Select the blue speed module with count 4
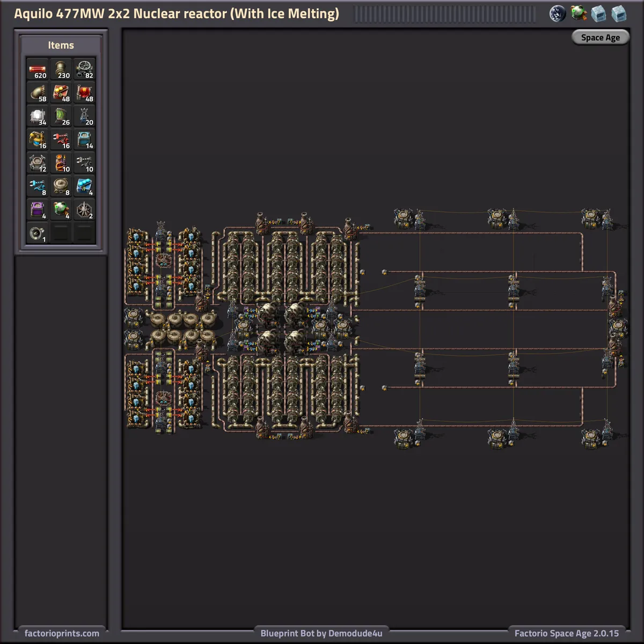Screen dimensions: 644x644 tap(85, 187)
